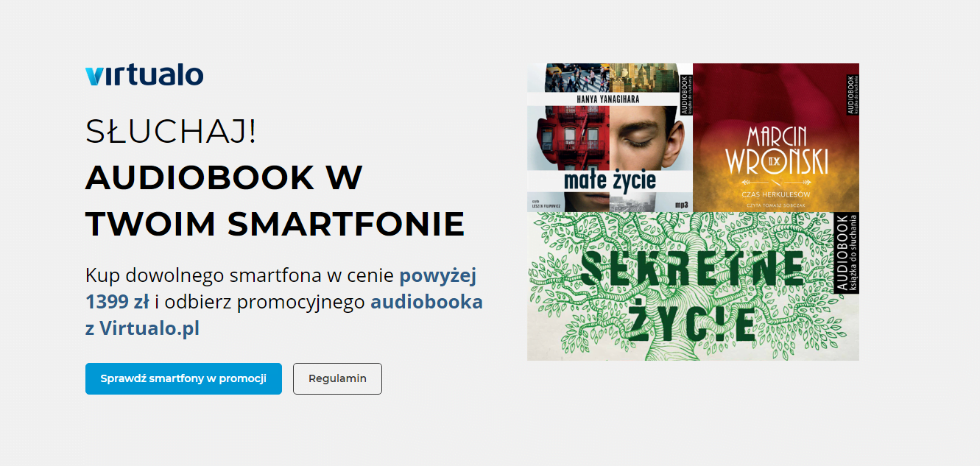The width and height of the screenshot is (980, 466).
Task: Select the 'Małe życie' audiobook cover title
Action: pos(610,180)
